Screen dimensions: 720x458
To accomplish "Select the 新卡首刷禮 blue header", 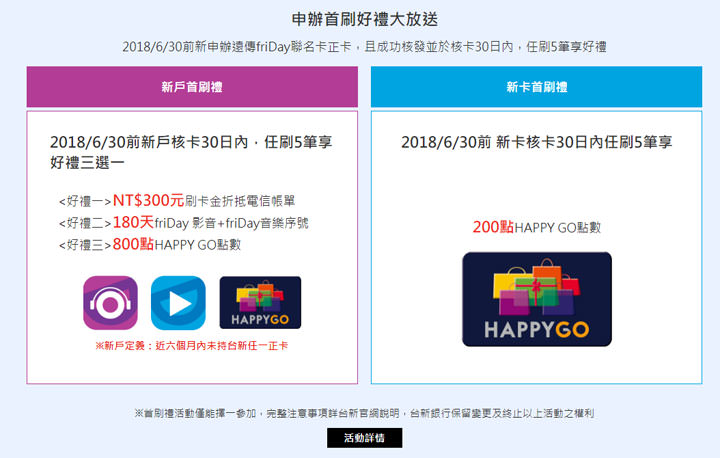I will (x=536, y=87).
